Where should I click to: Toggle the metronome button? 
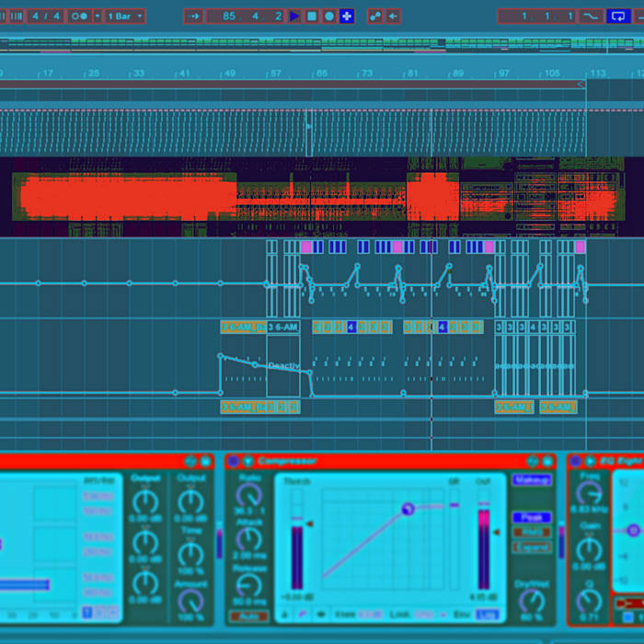tap(80, 16)
